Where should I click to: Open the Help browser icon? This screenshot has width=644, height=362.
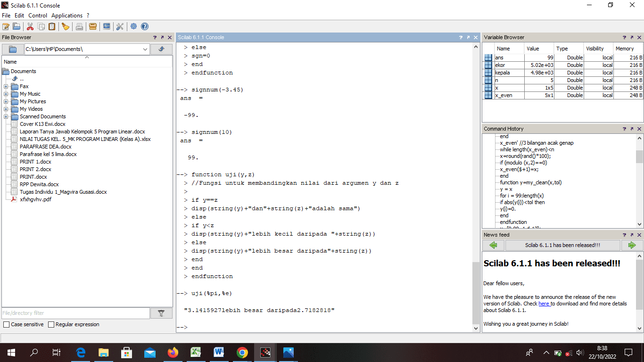coord(145,26)
